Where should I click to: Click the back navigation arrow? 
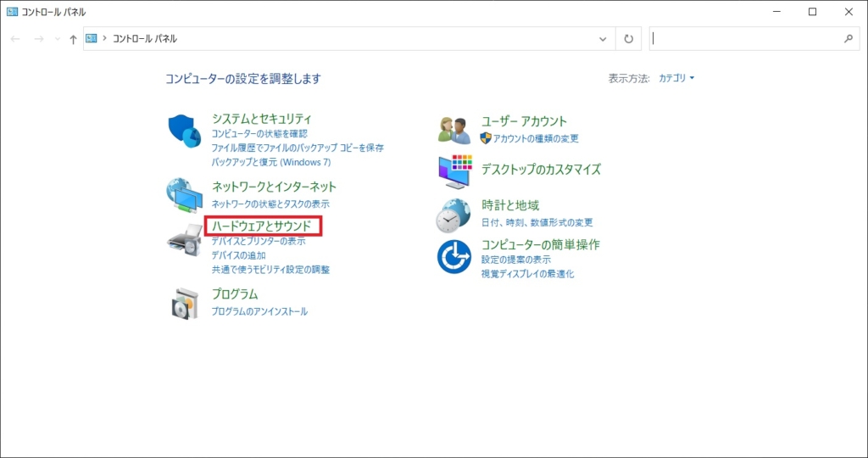click(15, 39)
